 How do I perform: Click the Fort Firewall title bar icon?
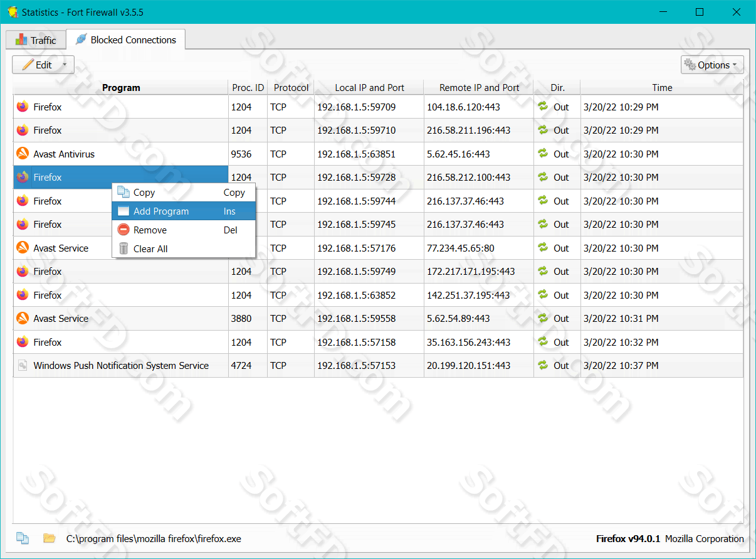12,12
